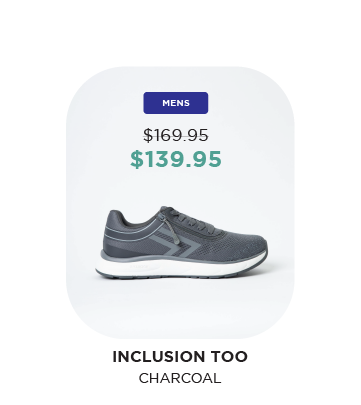Image resolution: width=361 pixels, height=405 pixels.
Task: Click the green $139.95 sale price
Action: pyautogui.click(x=176, y=159)
